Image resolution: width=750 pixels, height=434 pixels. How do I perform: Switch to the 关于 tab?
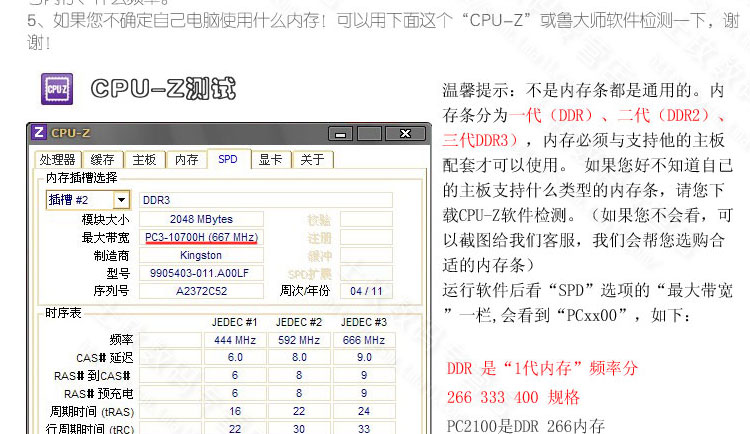[312, 160]
